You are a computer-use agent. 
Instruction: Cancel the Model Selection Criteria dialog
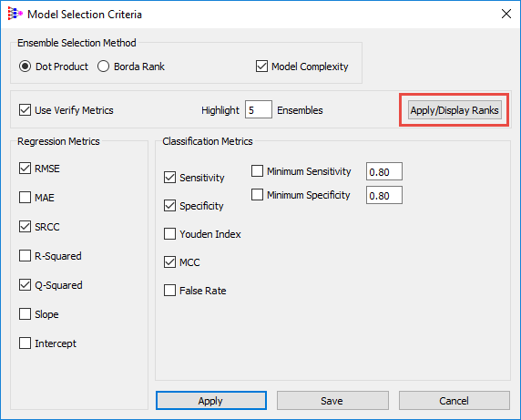coord(455,401)
